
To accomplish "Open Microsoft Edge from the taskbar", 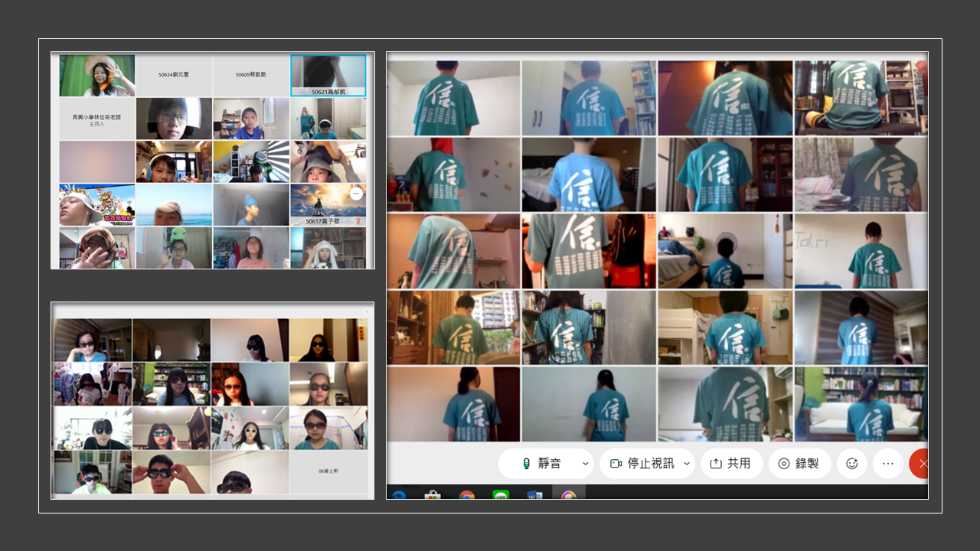I will pos(399,494).
